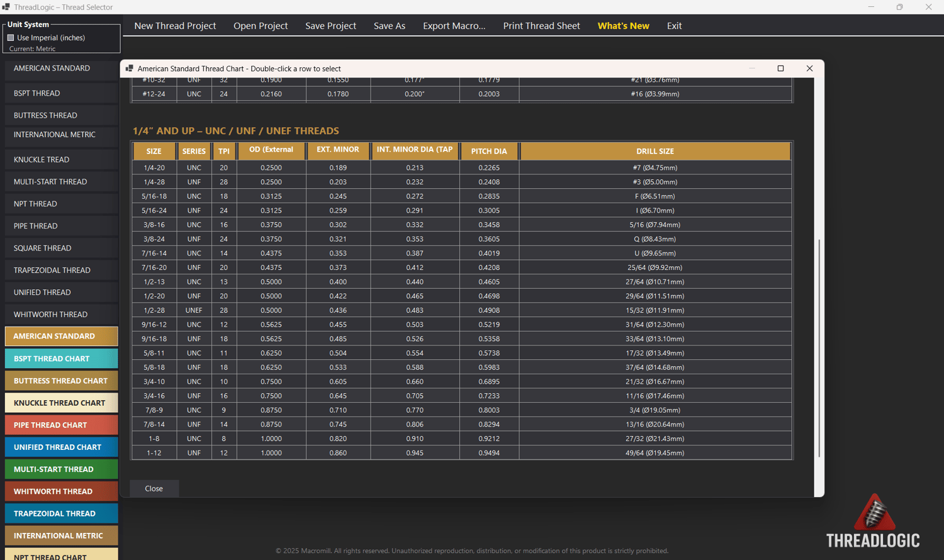Open the UNIFIED THREAD CHART button
944x560 pixels.
61,447
